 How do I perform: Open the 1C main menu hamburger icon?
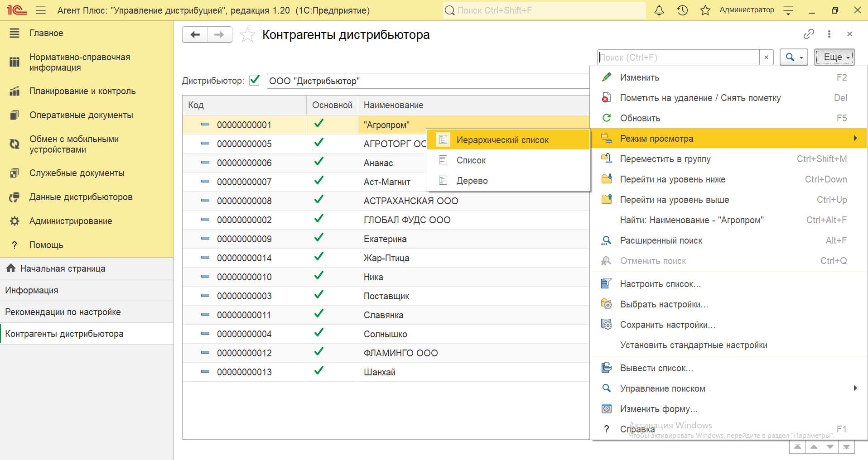pyautogui.click(x=41, y=10)
